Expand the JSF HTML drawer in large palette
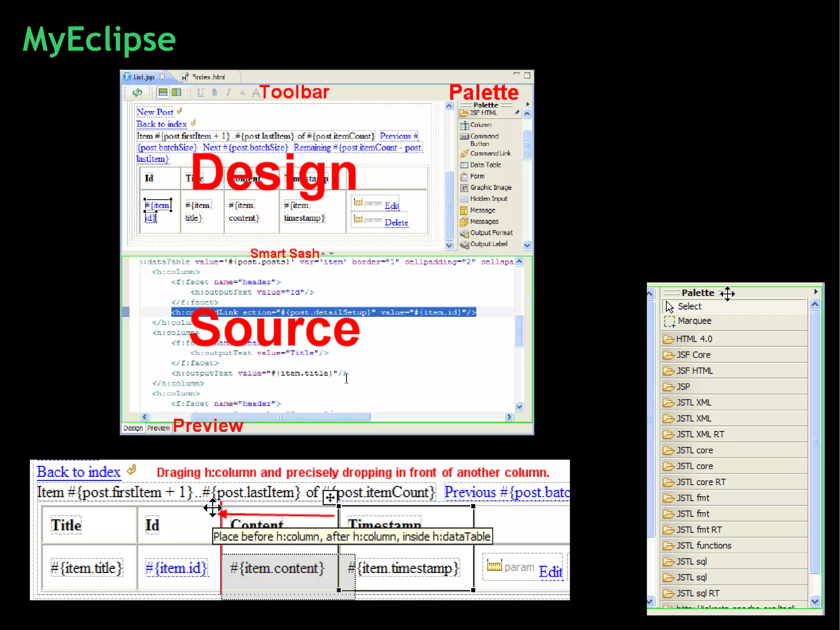840x630 pixels. 734,371
